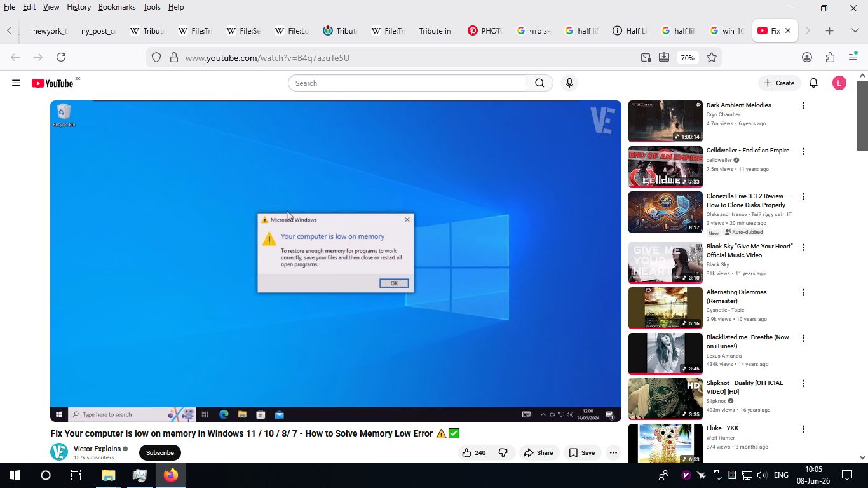This screenshot has width=868, height=488.
Task: Expand the list all tabs chevron
Action: point(855,30)
